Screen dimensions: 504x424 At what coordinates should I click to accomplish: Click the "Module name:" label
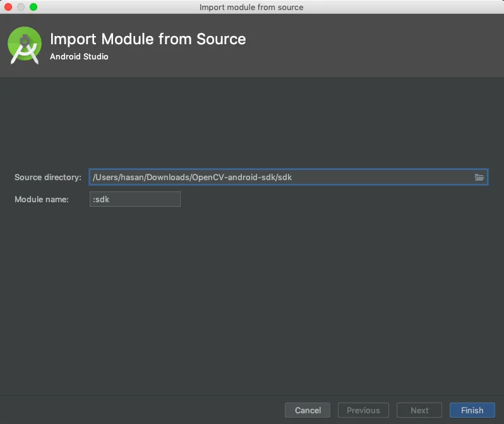[41, 199]
